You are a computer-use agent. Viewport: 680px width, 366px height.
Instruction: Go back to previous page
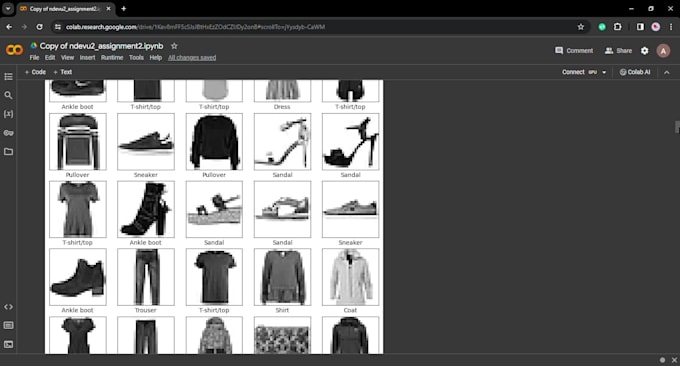coord(9,27)
